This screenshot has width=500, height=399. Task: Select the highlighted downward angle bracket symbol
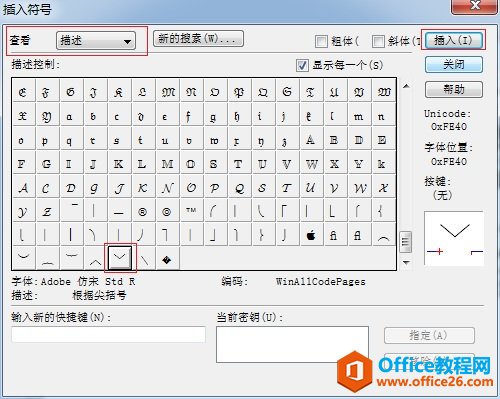120,257
